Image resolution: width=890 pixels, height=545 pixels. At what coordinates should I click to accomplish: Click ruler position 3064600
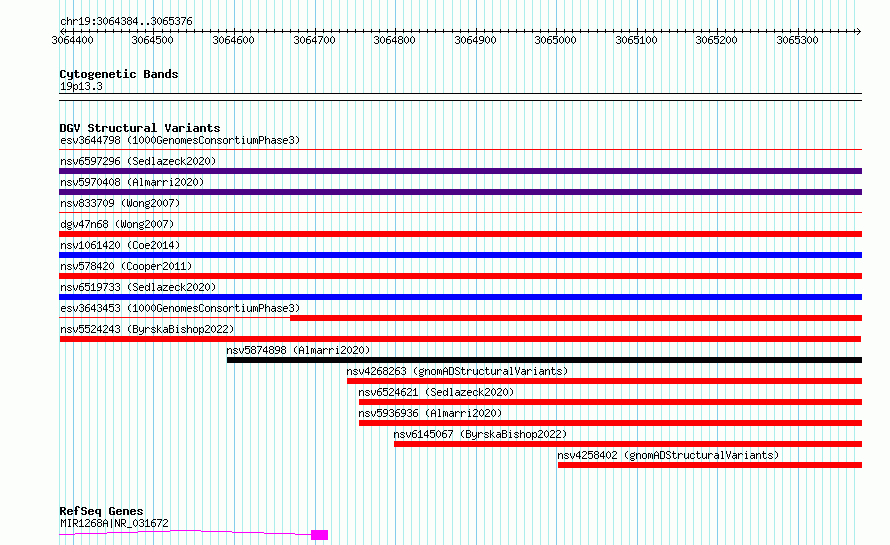[x=233, y=40]
